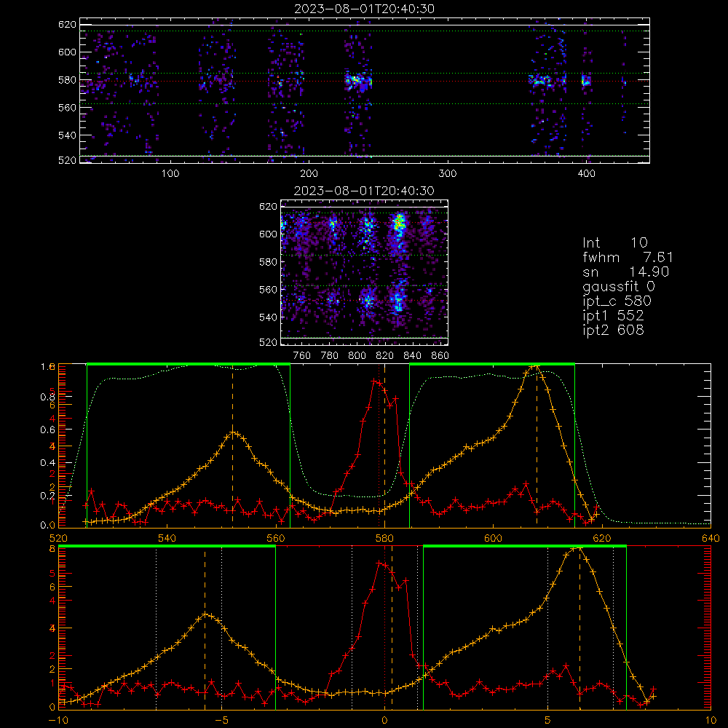
Task: Click the bottom axis label 5
Action: point(548,720)
